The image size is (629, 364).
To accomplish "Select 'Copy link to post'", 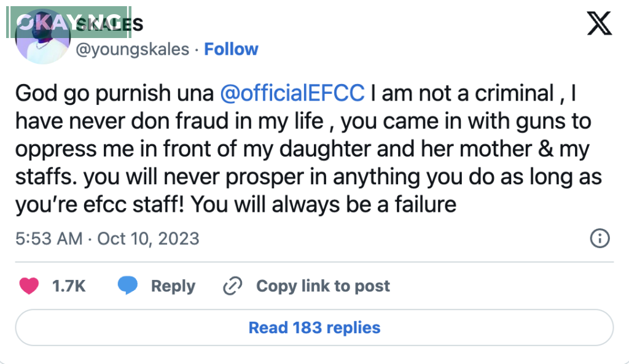I will [322, 285].
